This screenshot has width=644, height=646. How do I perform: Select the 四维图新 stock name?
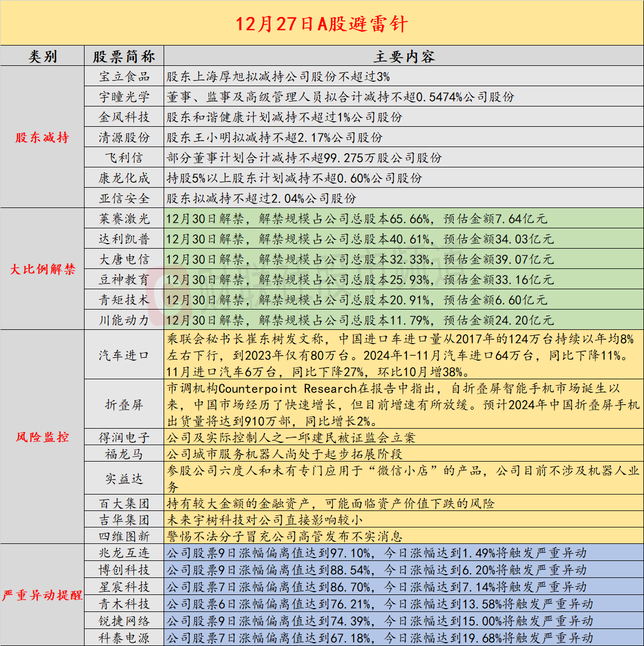(x=124, y=536)
